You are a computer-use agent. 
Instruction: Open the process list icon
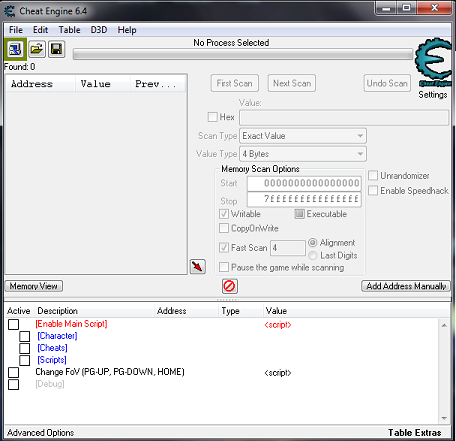coord(15,49)
